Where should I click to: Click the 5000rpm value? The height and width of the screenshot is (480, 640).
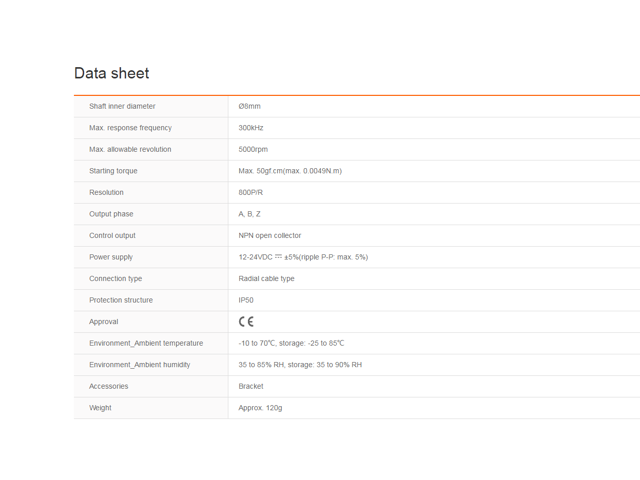(253, 149)
